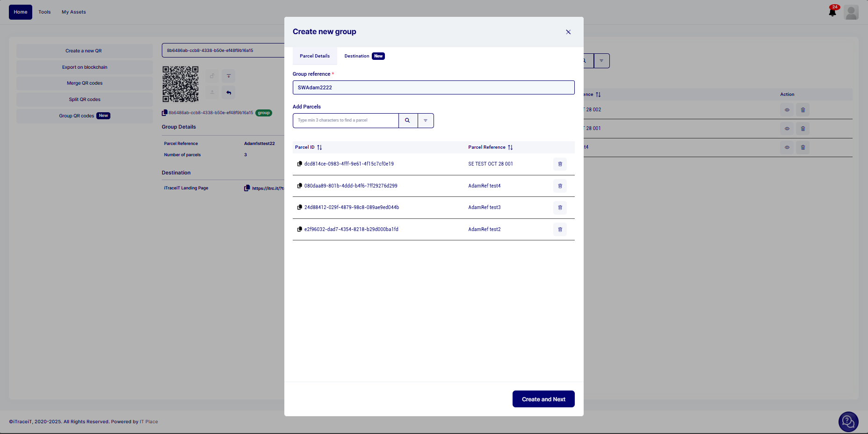Sort the list by Parcel Reference

(510, 147)
